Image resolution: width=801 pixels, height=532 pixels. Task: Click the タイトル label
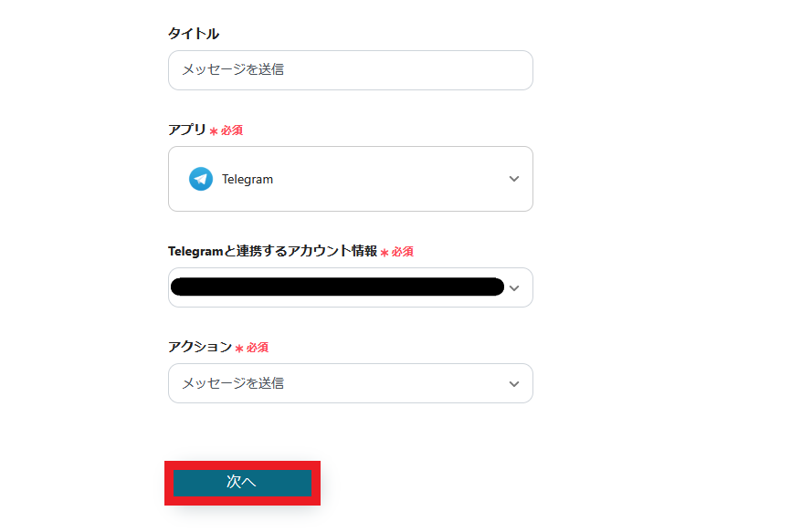tap(194, 34)
